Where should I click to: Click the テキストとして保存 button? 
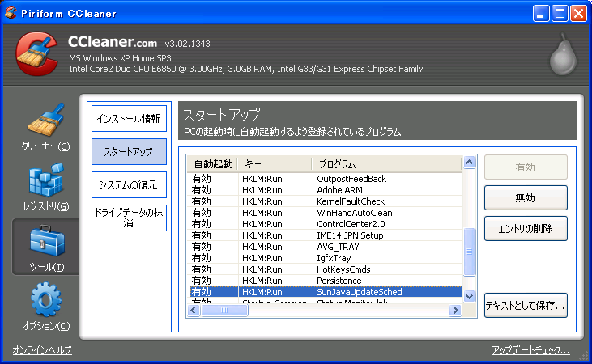coord(526,305)
